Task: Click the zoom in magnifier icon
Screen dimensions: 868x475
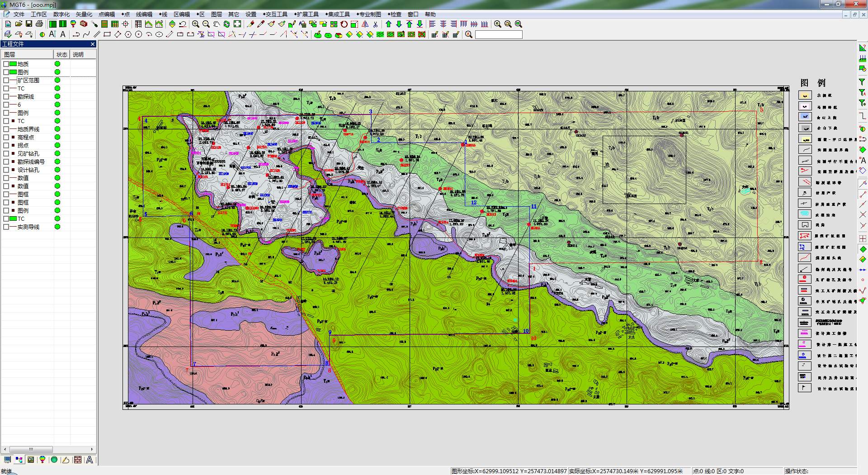Action: pyautogui.click(x=195, y=24)
